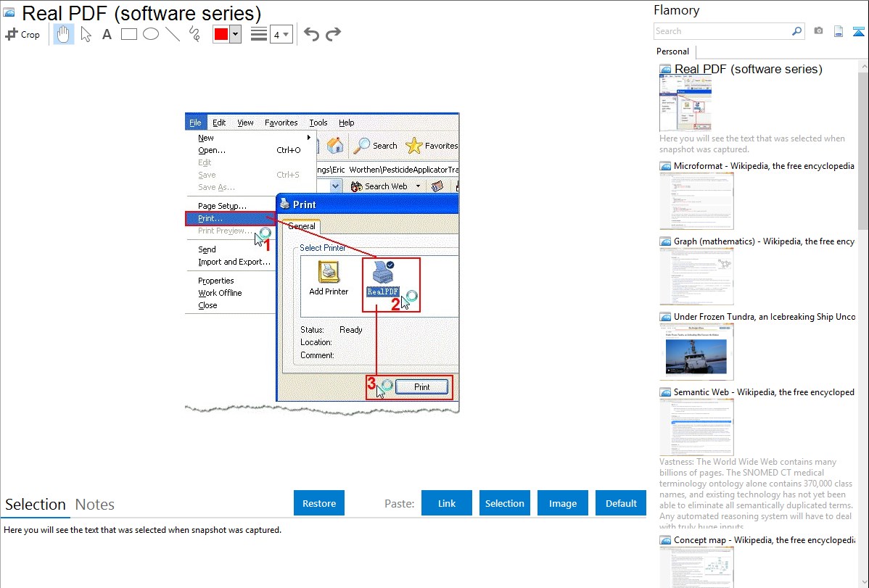The width and height of the screenshot is (869, 588).
Task: Open Semantic Web - Wikipedia snapshot title
Action: (765, 392)
